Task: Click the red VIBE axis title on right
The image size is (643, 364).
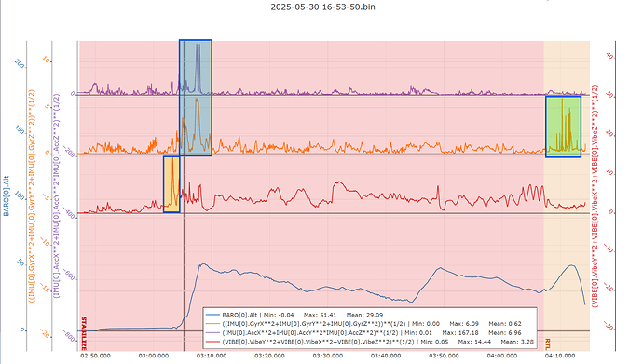Action: (x=595, y=195)
